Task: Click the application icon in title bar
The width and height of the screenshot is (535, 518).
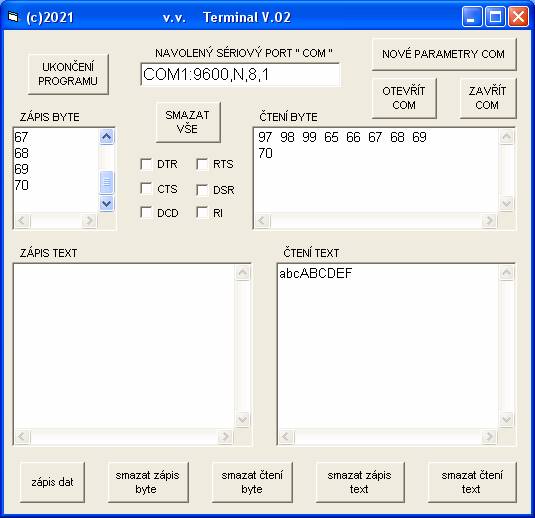Action: (13, 17)
